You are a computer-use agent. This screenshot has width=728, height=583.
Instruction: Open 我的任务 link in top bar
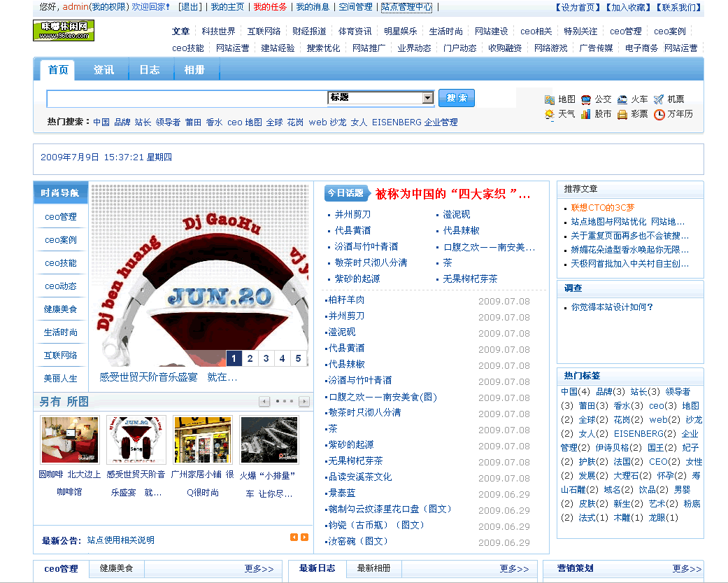[270, 7]
